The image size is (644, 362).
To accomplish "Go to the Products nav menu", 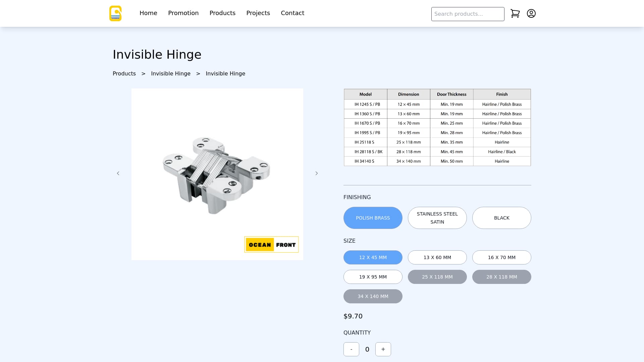I will point(222,13).
